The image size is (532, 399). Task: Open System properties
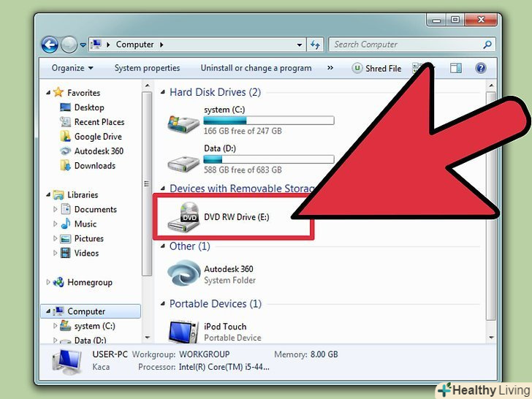[x=148, y=68]
